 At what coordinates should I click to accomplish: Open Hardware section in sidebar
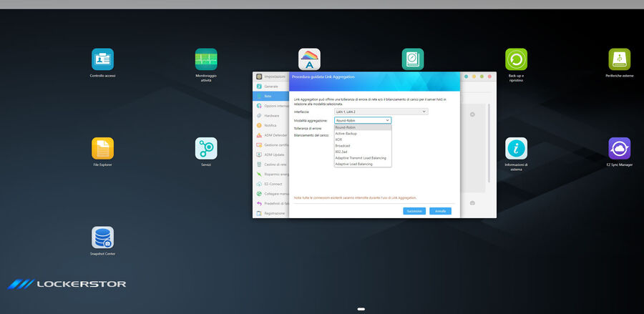[272, 115]
